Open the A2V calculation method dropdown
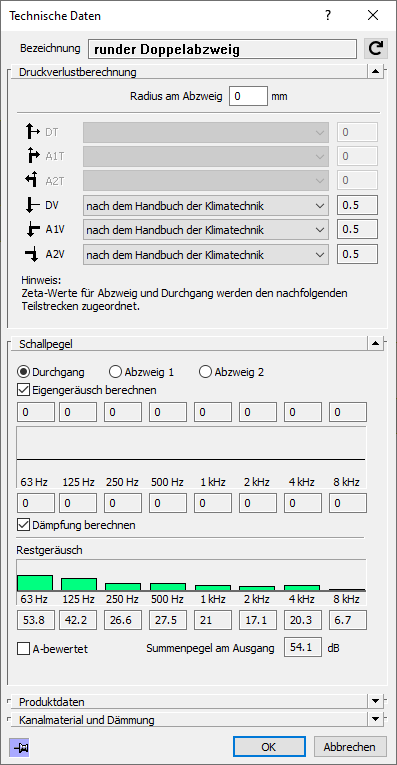397x765 pixels. pyautogui.click(x=207, y=255)
